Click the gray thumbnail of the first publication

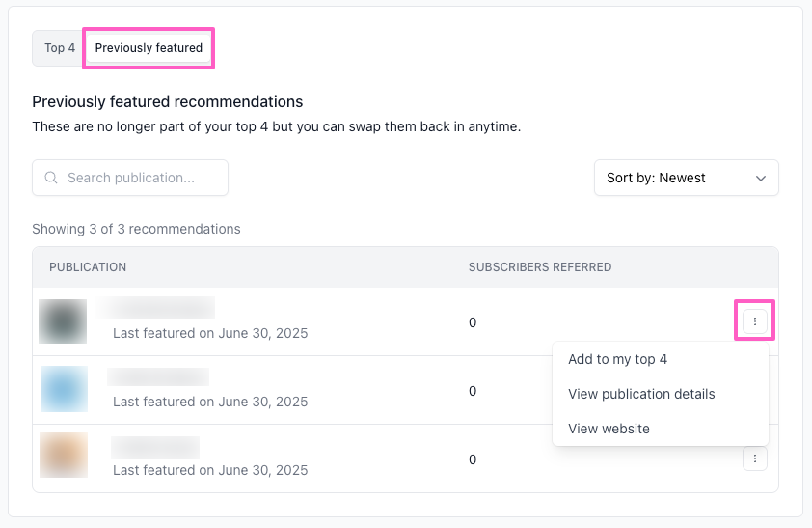(63, 321)
